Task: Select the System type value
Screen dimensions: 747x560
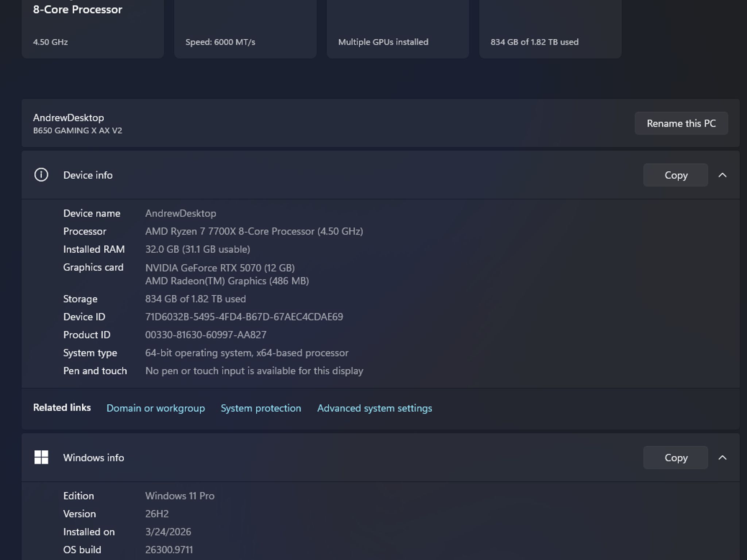Action: click(x=247, y=353)
